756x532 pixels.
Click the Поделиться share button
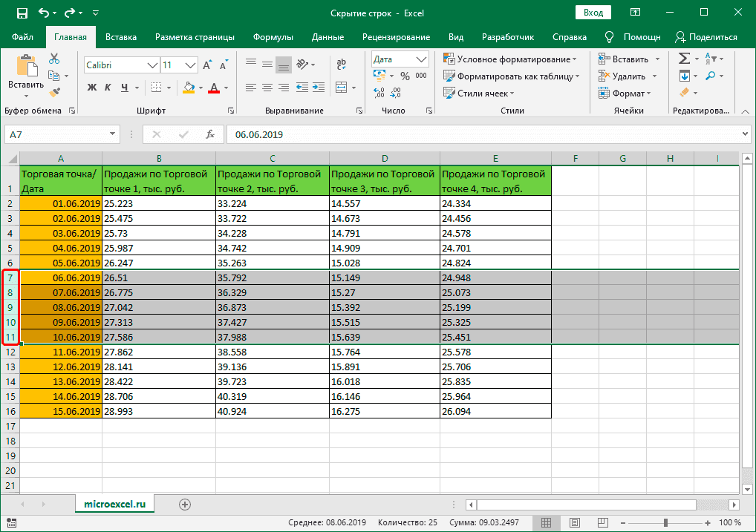point(706,37)
